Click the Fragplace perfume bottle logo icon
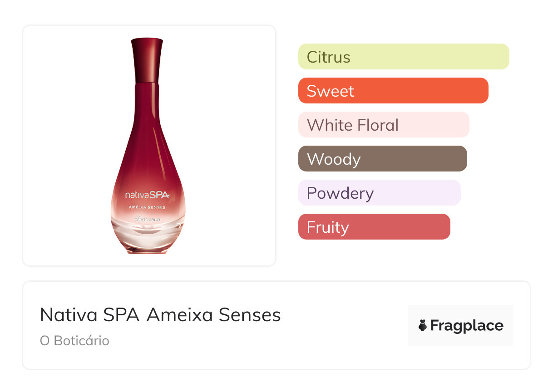The width and height of the screenshot is (553, 392). 423,325
